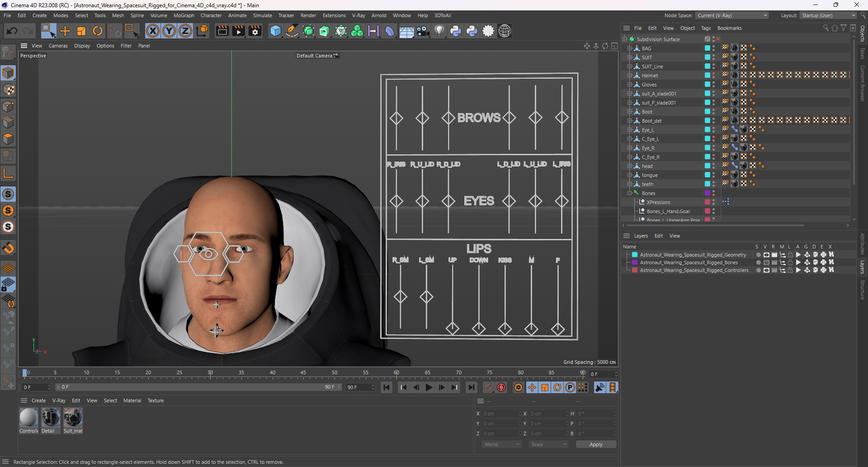Expand the Helmet object tree

click(629, 75)
